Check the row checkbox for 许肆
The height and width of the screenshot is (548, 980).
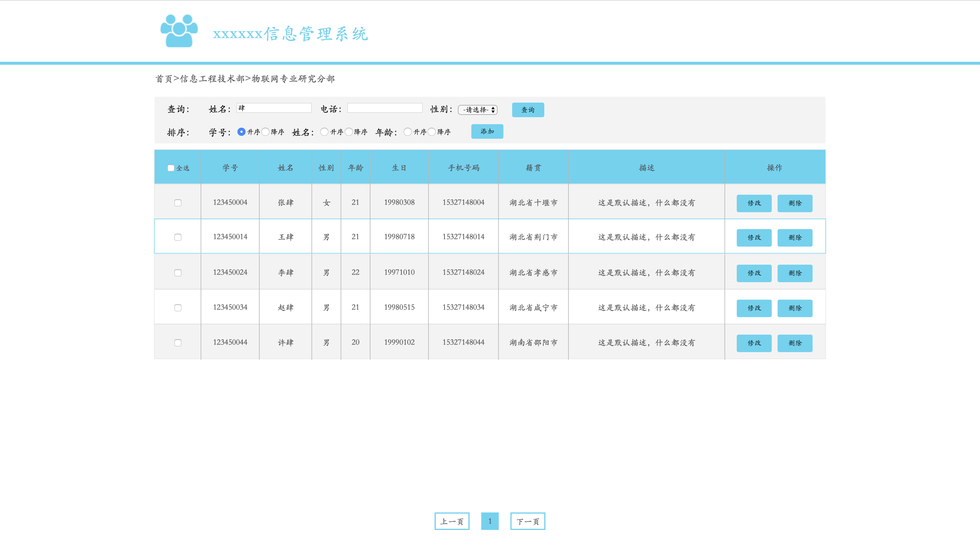coord(178,342)
